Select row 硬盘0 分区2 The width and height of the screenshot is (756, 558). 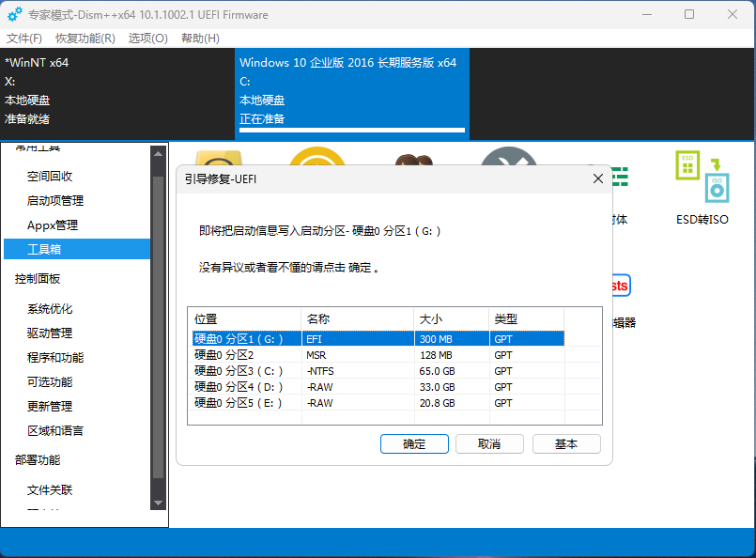(x=378, y=355)
